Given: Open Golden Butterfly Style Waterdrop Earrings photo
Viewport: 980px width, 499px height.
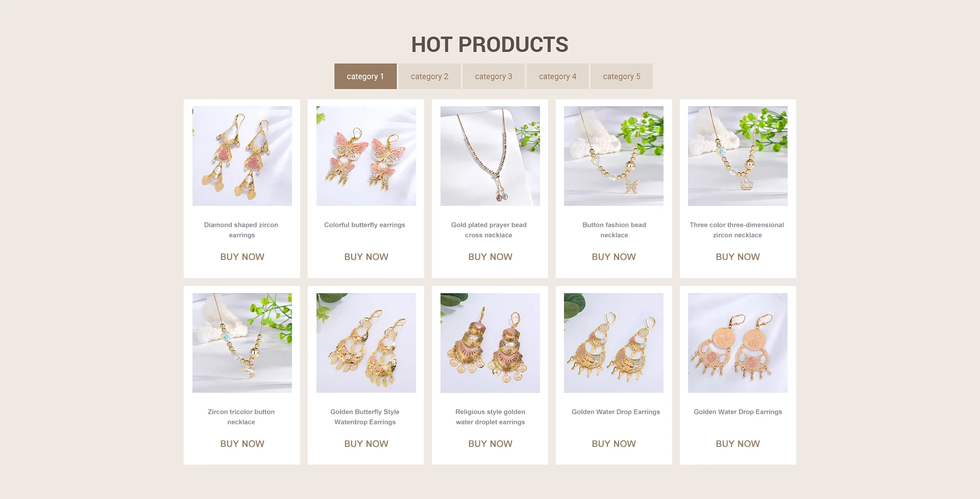Looking at the screenshot, I should tap(366, 343).
